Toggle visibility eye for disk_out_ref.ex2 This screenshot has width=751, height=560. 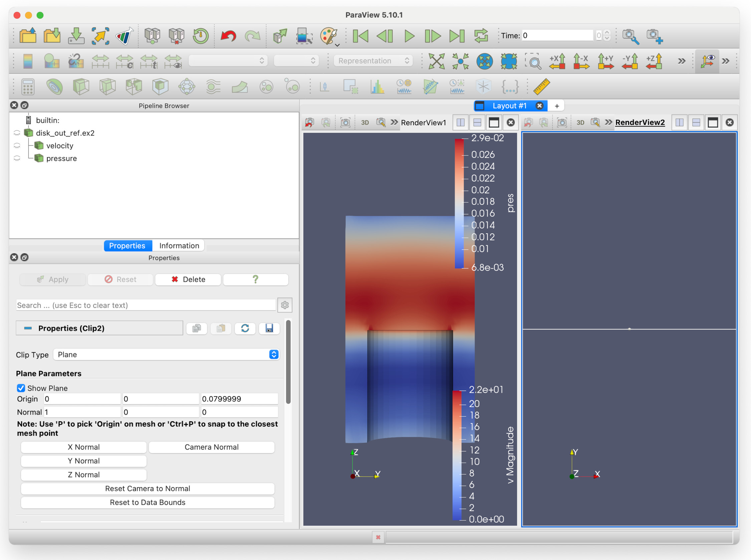point(17,133)
